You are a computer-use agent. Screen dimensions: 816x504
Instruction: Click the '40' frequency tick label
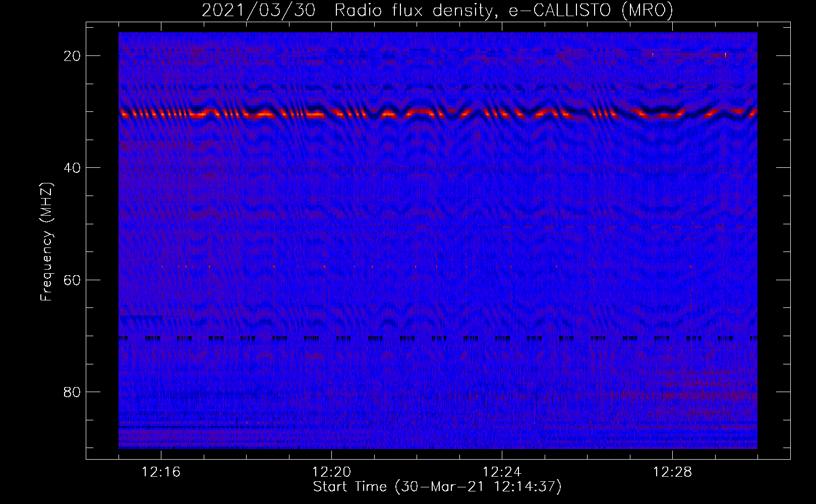(73, 168)
